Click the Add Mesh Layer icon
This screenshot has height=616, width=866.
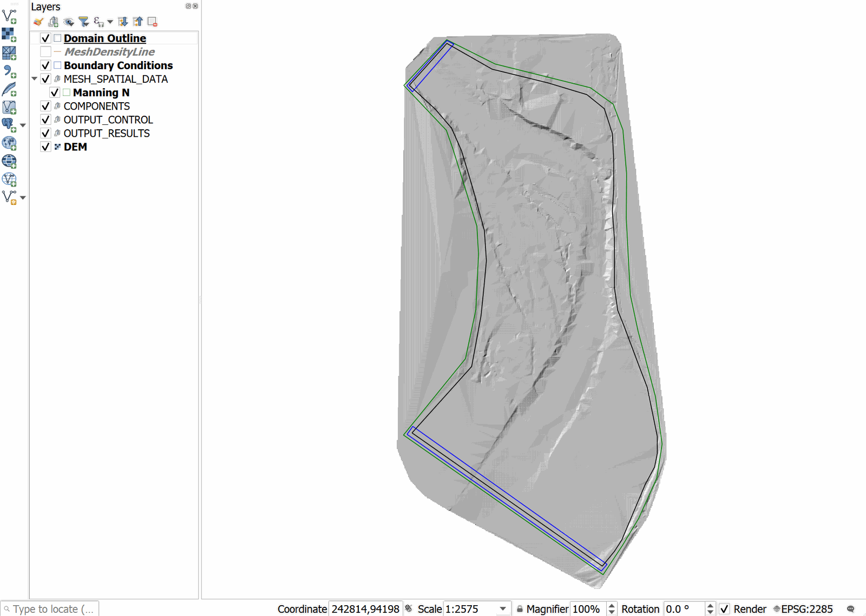pyautogui.click(x=9, y=53)
